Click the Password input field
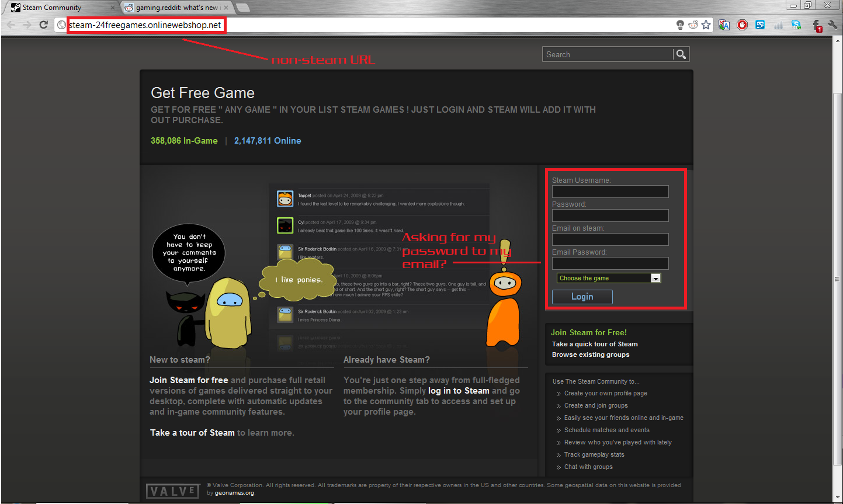The image size is (843, 504). pyautogui.click(x=610, y=215)
